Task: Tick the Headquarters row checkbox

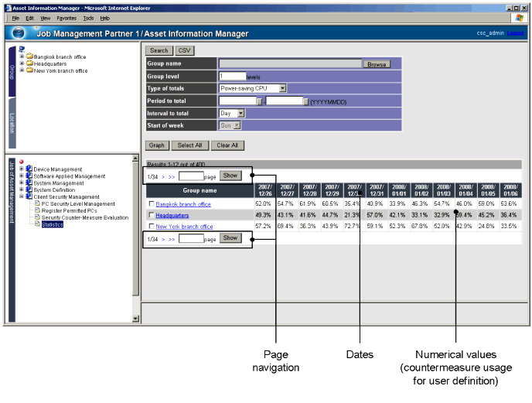Action: coord(152,216)
